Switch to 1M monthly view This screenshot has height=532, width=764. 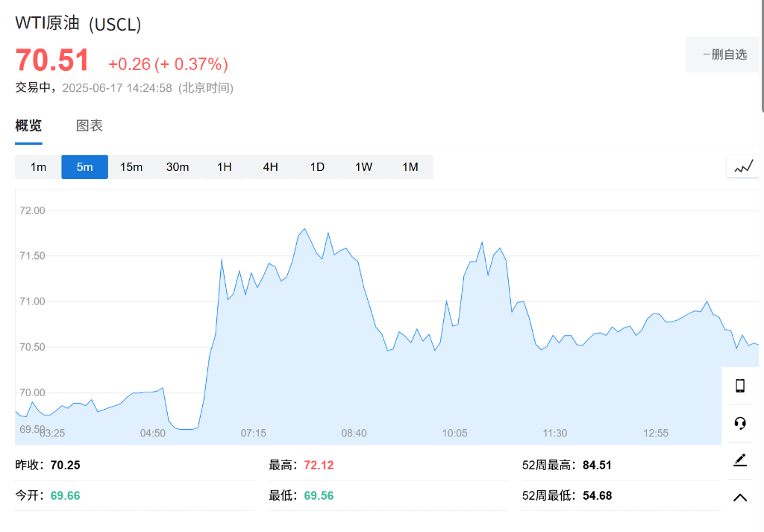coord(410,167)
